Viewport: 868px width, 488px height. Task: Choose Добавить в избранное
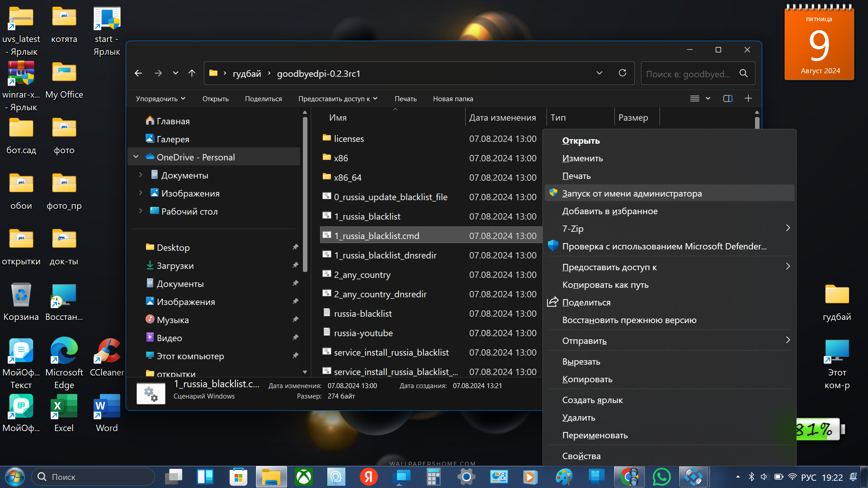pyautogui.click(x=670, y=211)
